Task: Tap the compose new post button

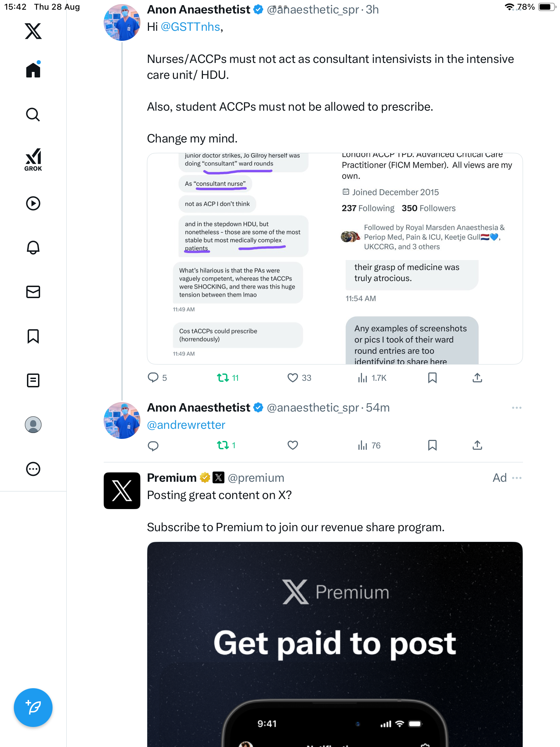Action: tap(33, 708)
